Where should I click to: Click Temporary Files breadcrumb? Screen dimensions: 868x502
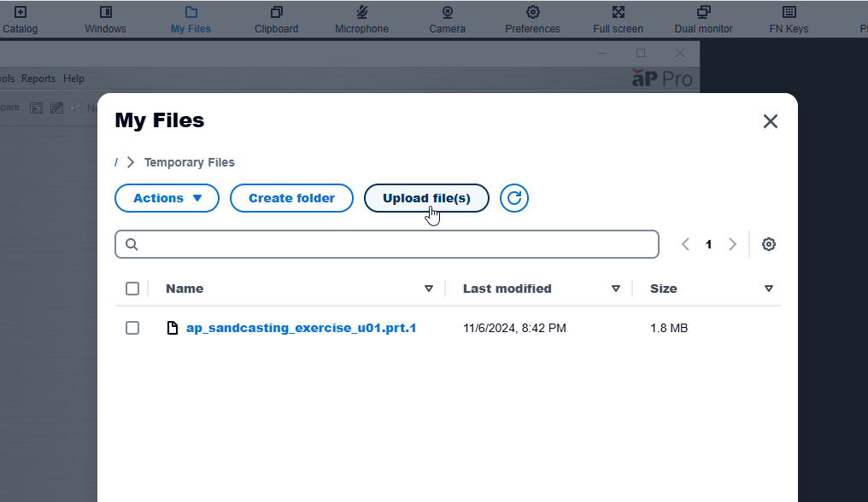[190, 162]
